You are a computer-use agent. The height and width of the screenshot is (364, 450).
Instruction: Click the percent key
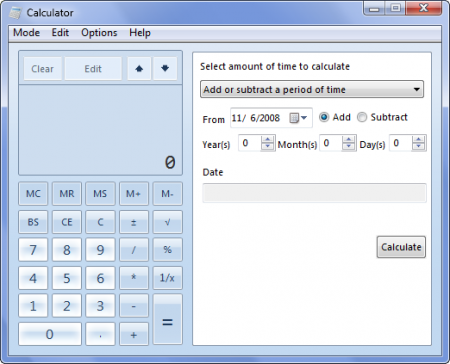(167, 250)
